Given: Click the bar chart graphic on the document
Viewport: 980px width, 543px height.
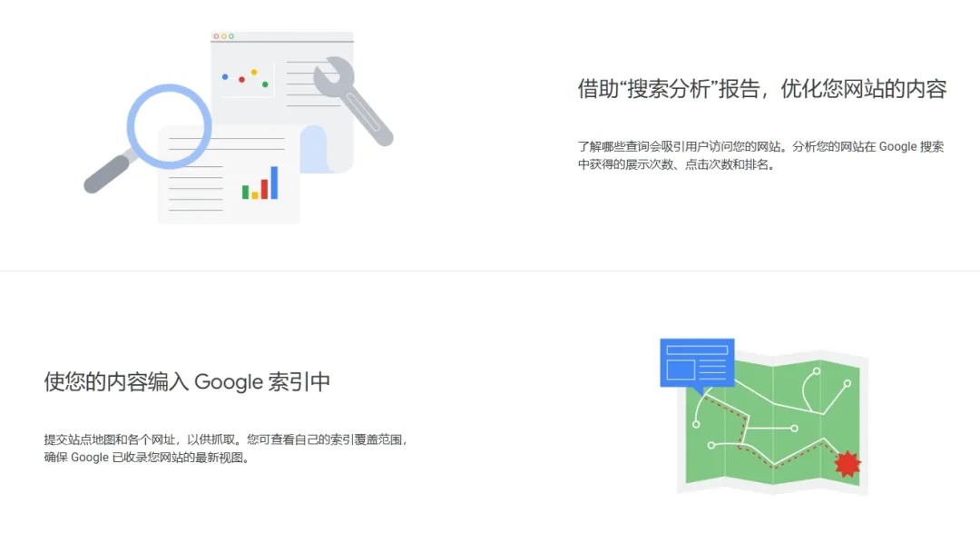Looking at the screenshot, I should pos(259,186).
